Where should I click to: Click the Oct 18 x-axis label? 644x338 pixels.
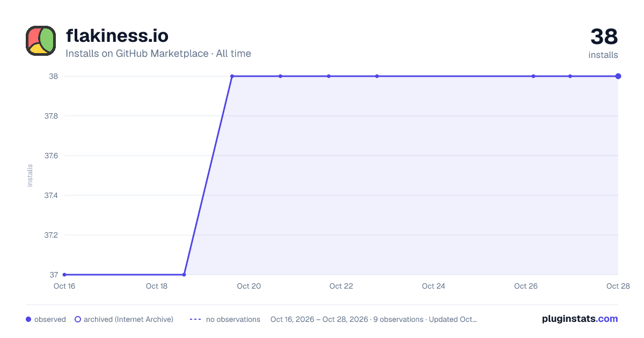(x=157, y=286)
